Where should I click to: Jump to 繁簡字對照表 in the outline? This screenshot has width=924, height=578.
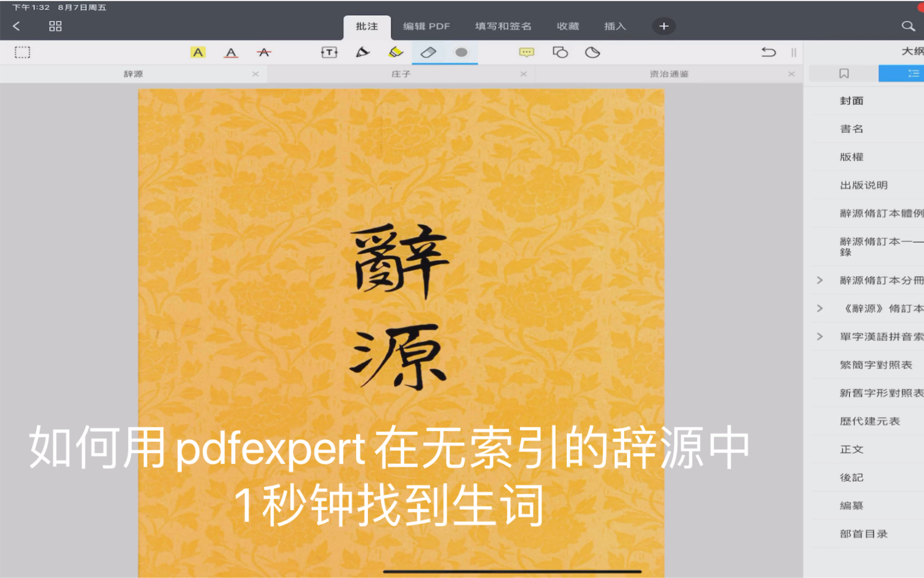(x=876, y=364)
